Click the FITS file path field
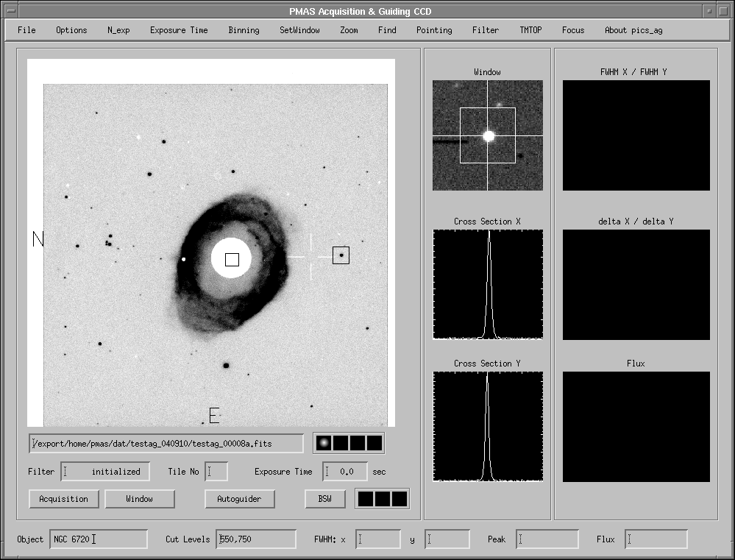Image resolution: width=735 pixels, height=560 pixels. coord(166,444)
